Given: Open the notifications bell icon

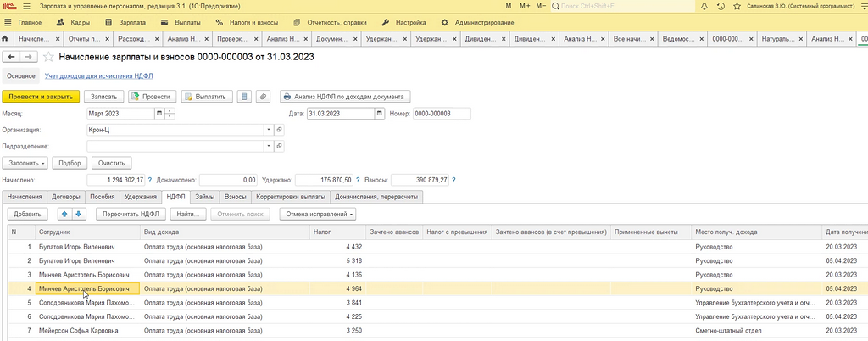Looking at the screenshot, I should click(704, 7).
